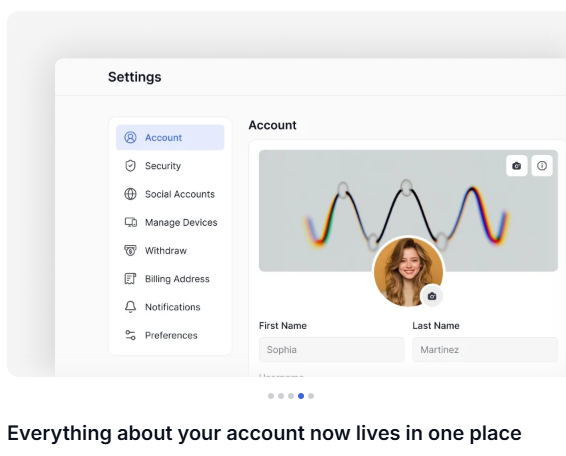566x456 pixels.
Task: Jump to the first carousel slide dot
Action: coord(271,396)
